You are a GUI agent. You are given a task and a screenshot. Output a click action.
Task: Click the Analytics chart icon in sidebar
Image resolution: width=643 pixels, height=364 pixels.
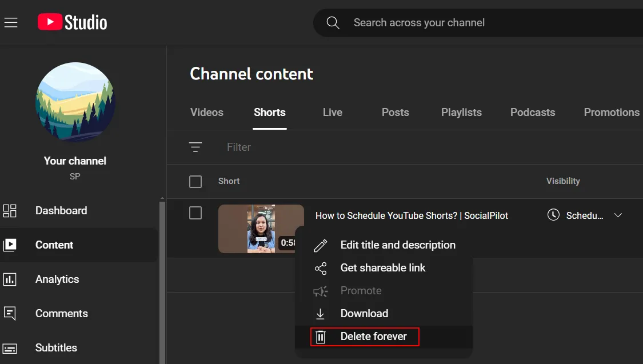pos(10,279)
